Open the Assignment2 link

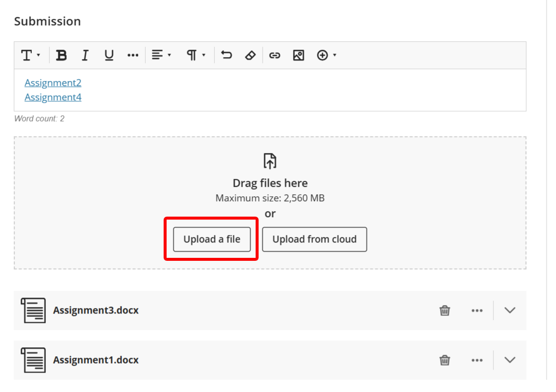tap(53, 82)
